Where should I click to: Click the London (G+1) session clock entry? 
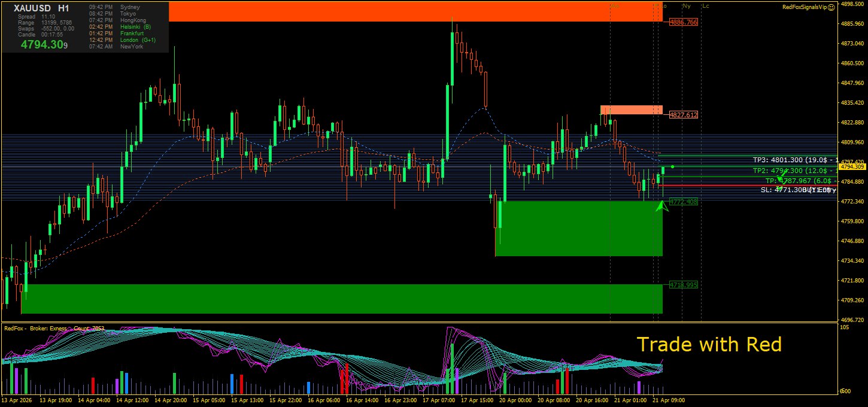point(138,40)
